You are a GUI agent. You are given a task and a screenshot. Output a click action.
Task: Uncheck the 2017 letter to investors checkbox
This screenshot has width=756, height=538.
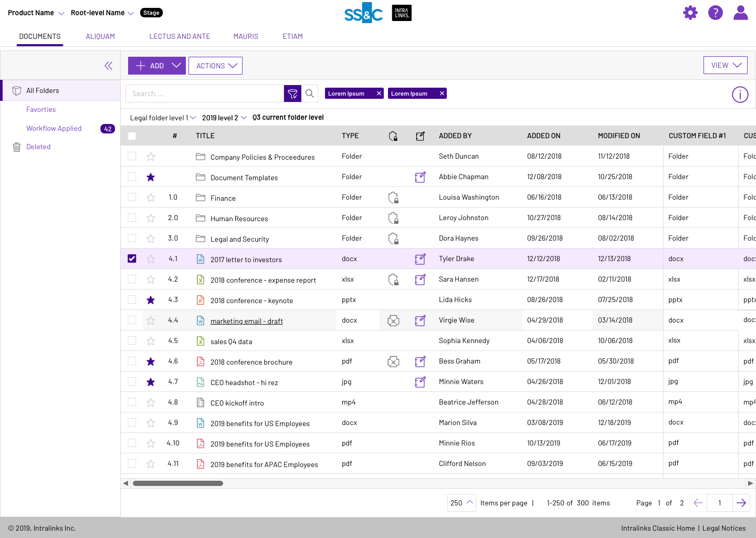coord(132,258)
